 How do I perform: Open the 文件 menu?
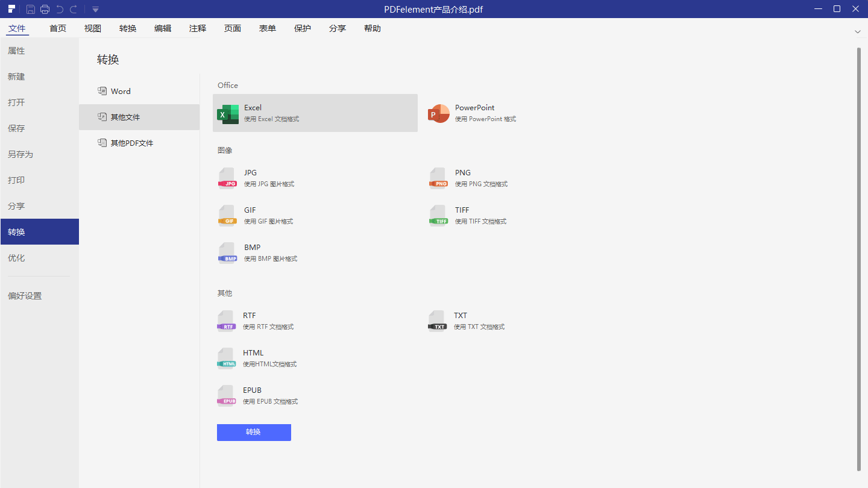click(17, 28)
